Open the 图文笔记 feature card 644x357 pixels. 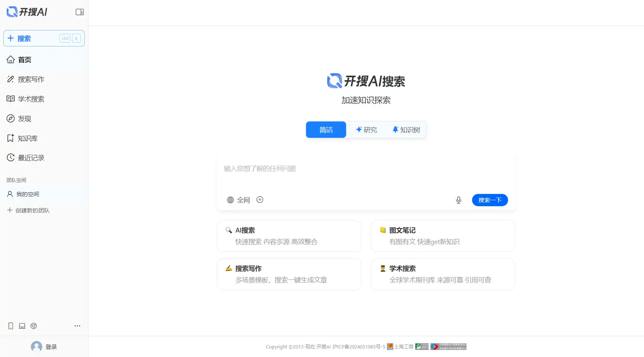443,236
